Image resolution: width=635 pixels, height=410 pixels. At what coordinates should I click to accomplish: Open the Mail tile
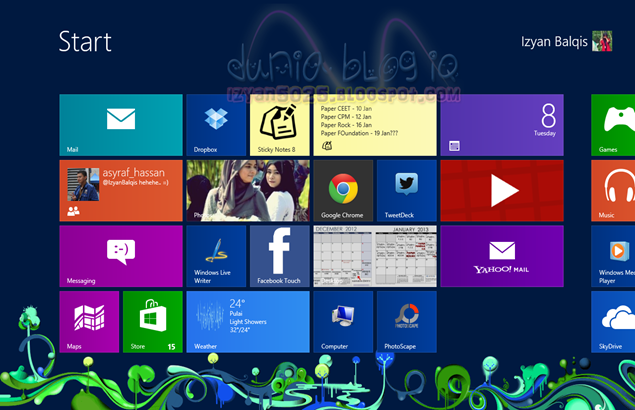[x=121, y=125]
